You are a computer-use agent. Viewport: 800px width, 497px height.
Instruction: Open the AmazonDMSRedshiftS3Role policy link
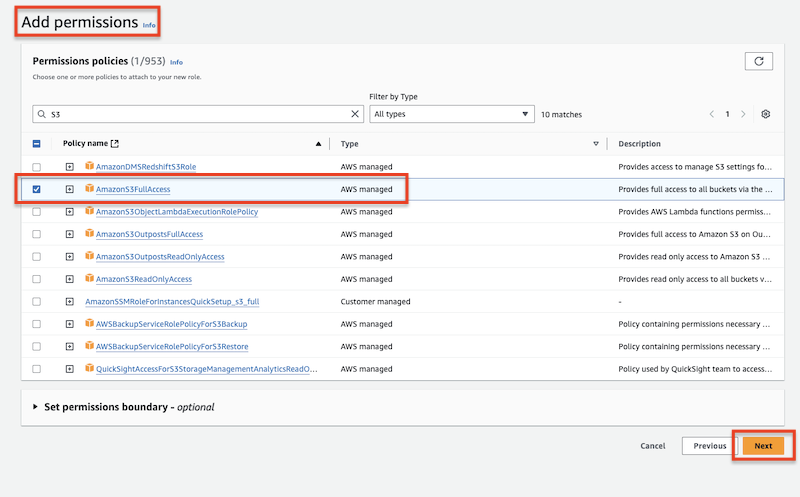click(x=146, y=167)
